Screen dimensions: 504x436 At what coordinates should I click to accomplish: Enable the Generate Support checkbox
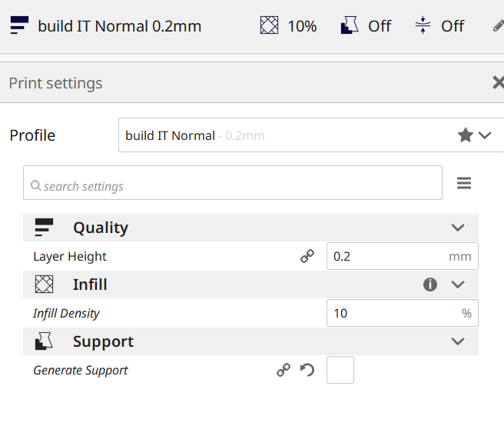340,371
